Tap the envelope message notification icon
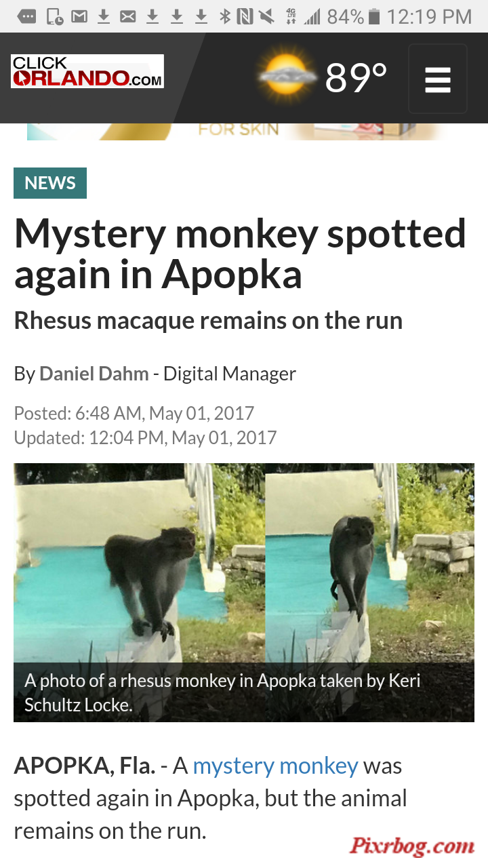This screenshot has width=488, height=868. [127, 16]
